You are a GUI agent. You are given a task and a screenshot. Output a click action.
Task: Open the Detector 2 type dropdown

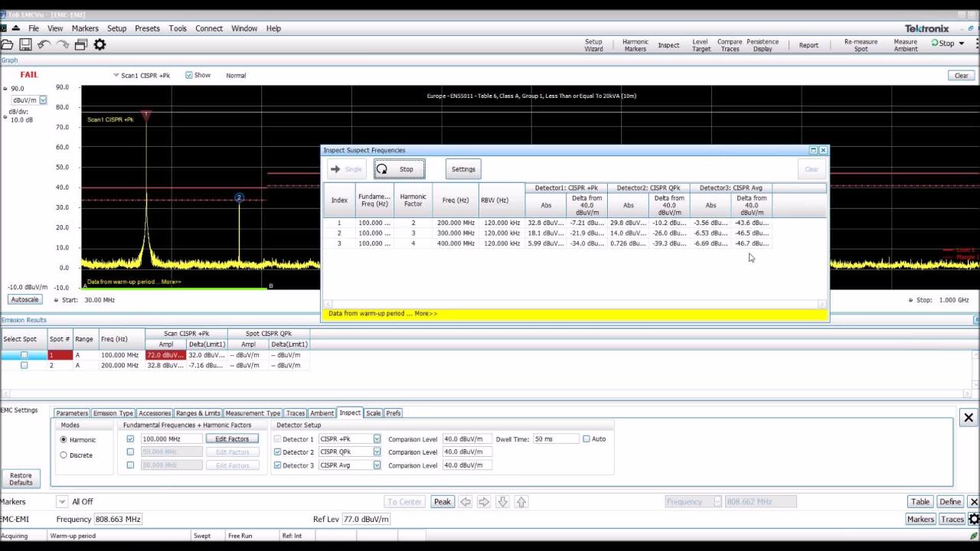[377, 452]
